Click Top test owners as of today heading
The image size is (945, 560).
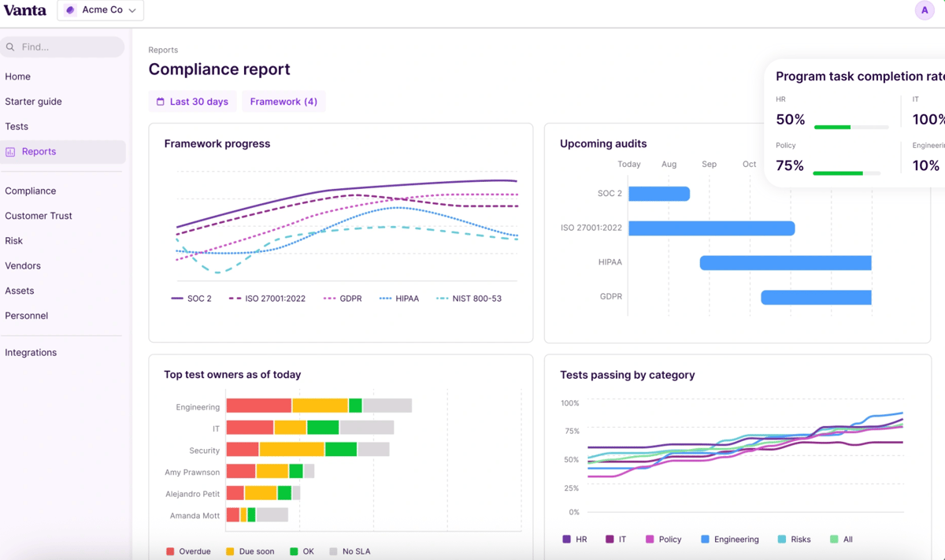point(232,375)
